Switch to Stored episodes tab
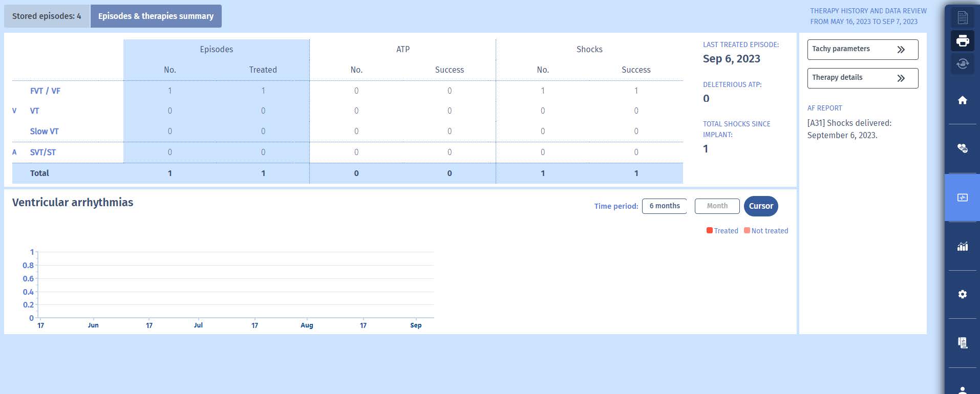Screen dimensions: 980x394 click(47, 16)
